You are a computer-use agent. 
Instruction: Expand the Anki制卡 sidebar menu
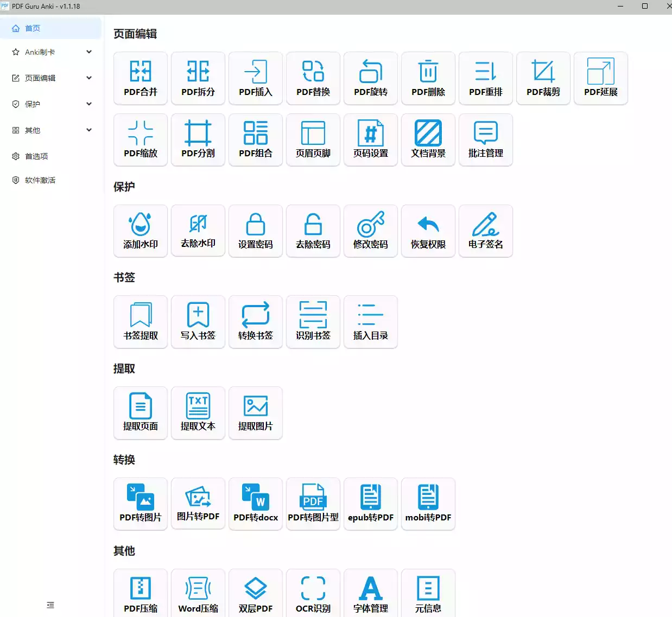51,52
